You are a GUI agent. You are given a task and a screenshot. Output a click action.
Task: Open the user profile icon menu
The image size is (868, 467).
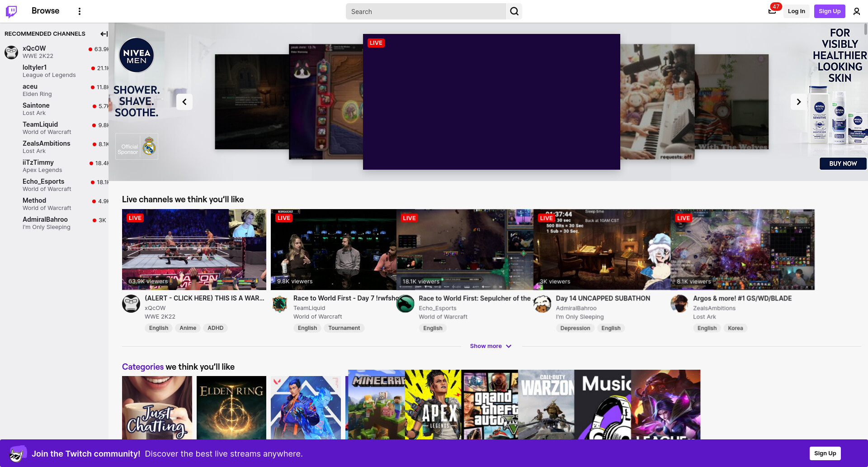[857, 11]
